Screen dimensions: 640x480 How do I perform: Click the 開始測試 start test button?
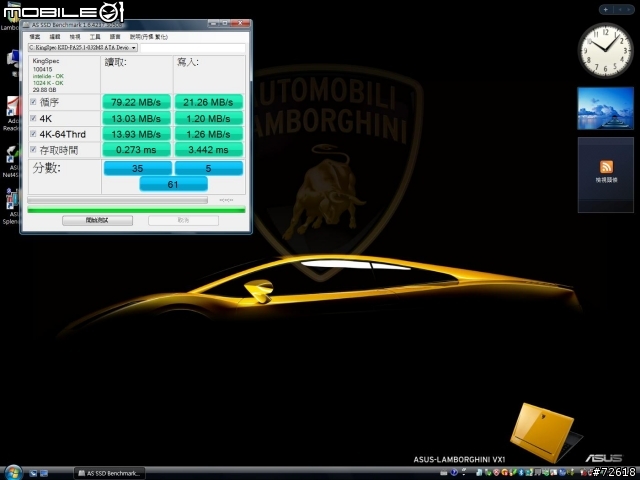[x=97, y=220]
